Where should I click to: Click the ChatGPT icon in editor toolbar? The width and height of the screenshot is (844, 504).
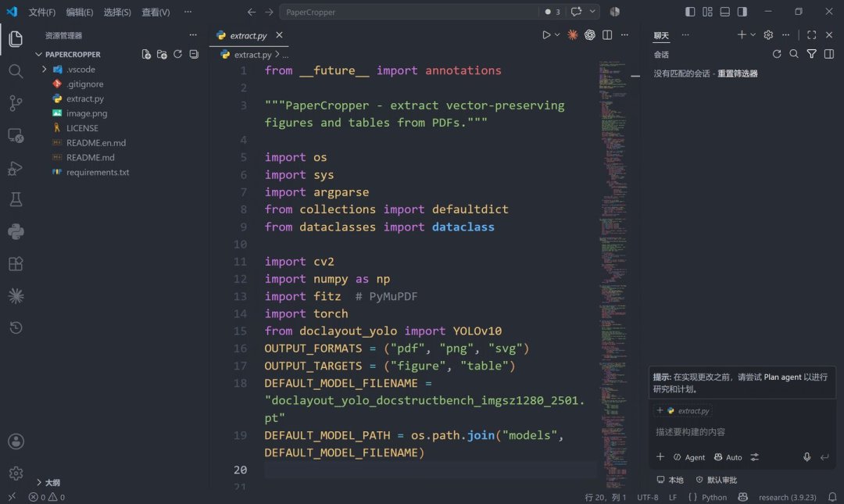590,35
